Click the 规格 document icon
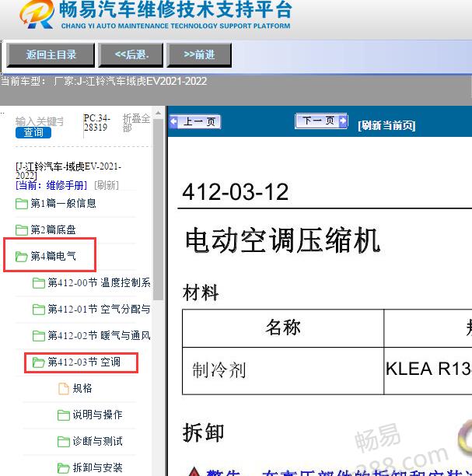This screenshot has height=476, width=472. coord(64,389)
